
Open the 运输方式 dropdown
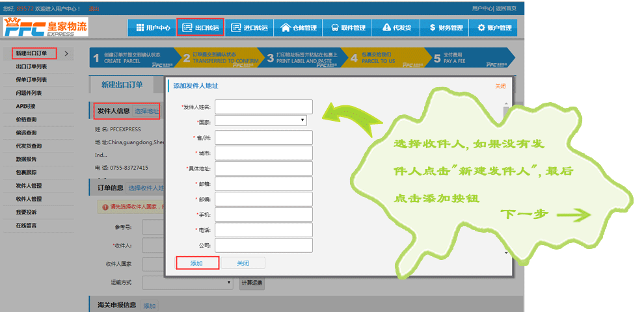click(188, 283)
